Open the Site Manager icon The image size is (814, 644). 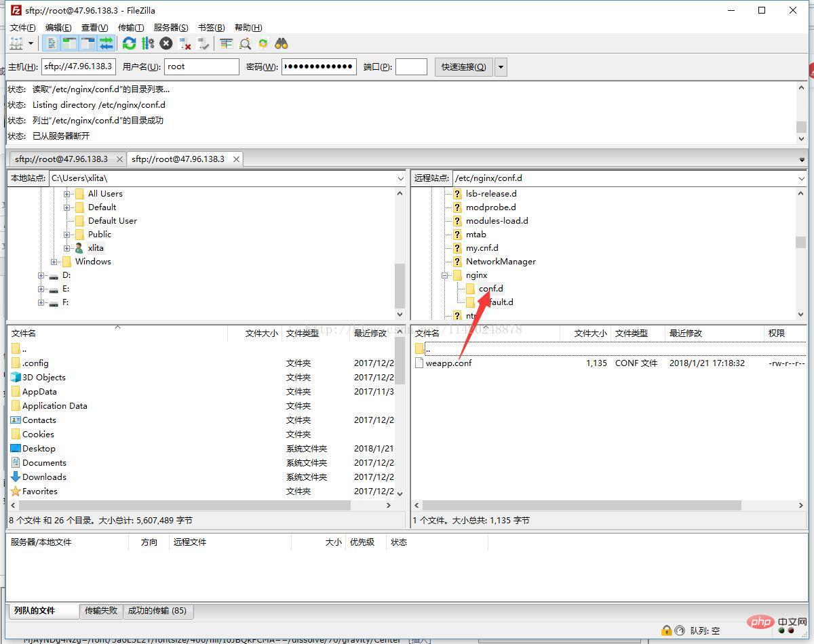click(x=16, y=43)
